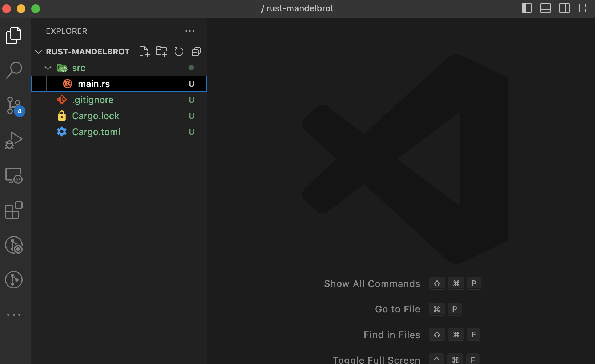Click the U status badge on .gitignore
The image size is (595, 364).
pyautogui.click(x=192, y=100)
